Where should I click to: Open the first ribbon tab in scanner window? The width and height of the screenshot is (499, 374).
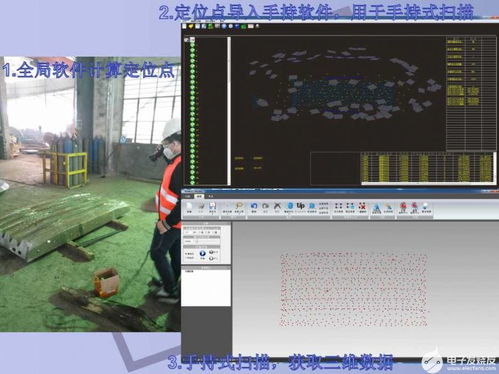tap(188, 196)
